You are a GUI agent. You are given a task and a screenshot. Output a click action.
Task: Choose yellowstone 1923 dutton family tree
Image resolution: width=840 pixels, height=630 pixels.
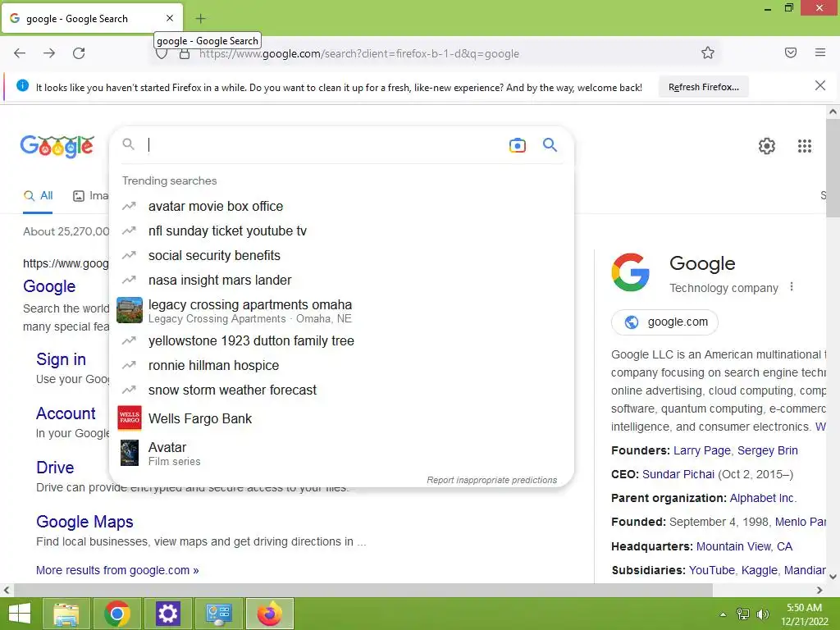[x=341, y=340]
